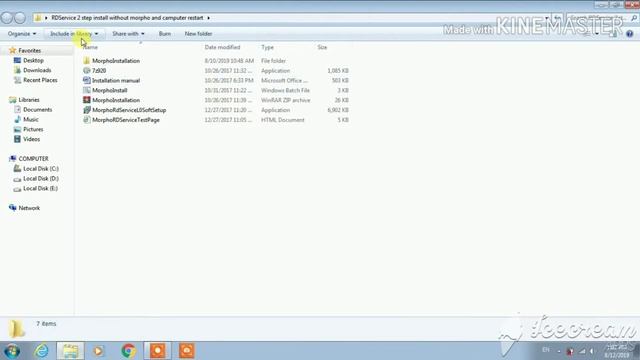The image size is (640, 360).
Task: Sort by the Type column header
Action: pos(267,47)
